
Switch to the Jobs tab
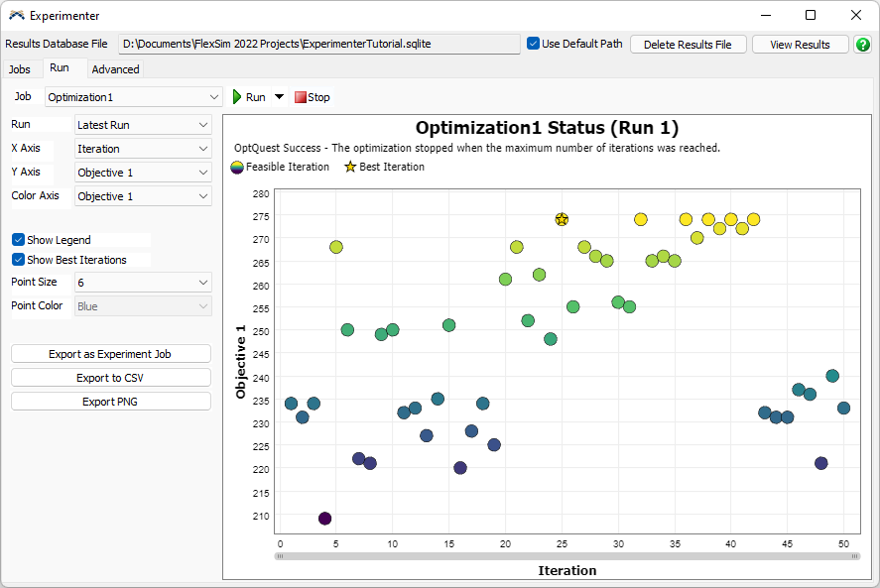(20, 69)
